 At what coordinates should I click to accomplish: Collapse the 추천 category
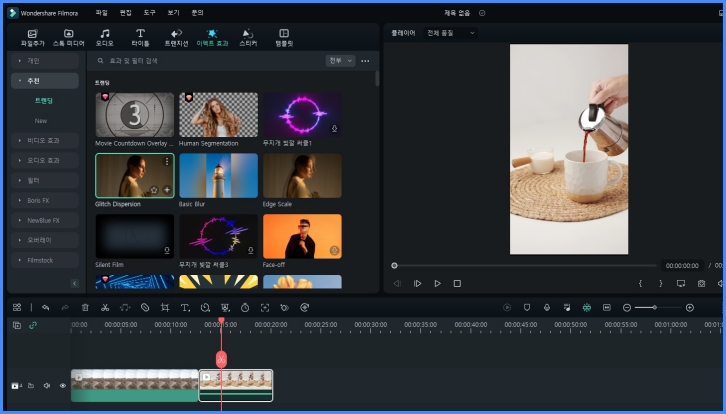coord(45,81)
